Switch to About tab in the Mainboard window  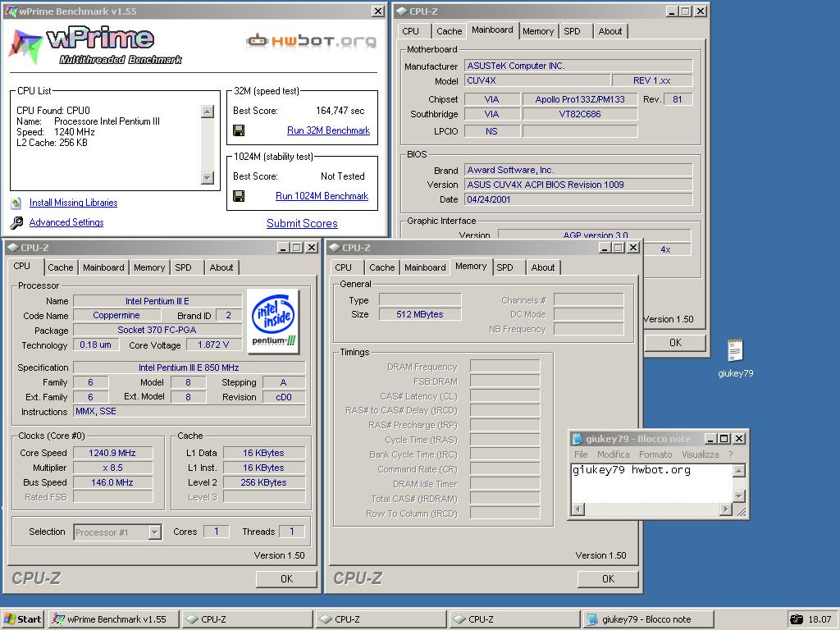point(610,31)
